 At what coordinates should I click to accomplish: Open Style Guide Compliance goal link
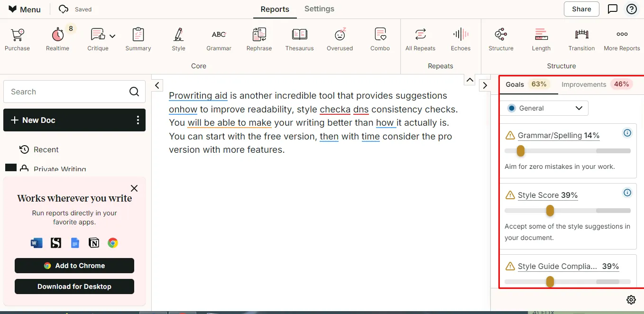[568, 266]
